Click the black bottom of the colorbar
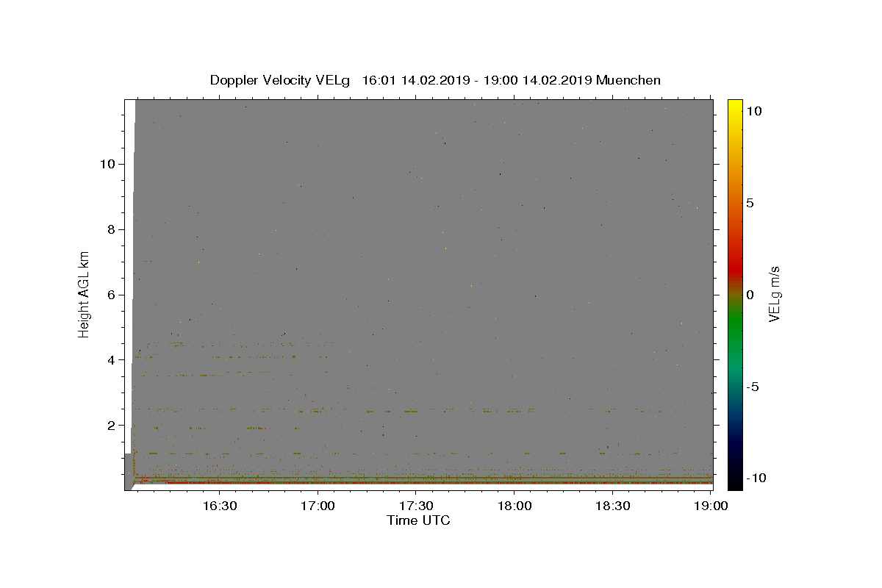 [x=735, y=482]
